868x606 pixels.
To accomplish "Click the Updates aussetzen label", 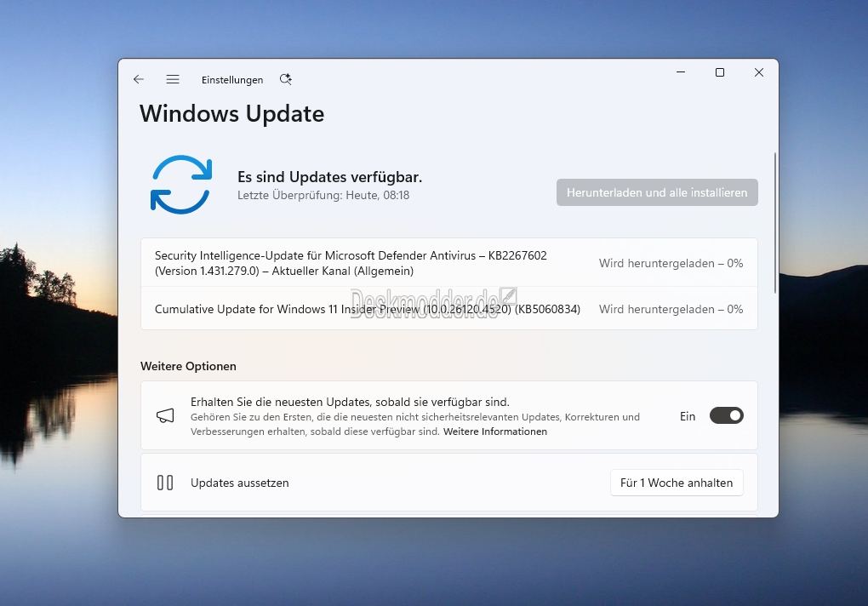I will coord(240,483).
